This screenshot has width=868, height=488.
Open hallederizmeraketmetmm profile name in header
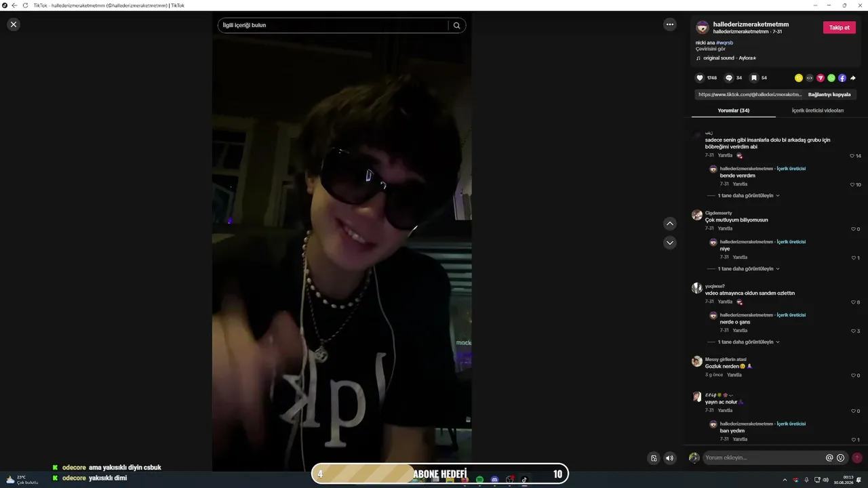pos(751,24)
